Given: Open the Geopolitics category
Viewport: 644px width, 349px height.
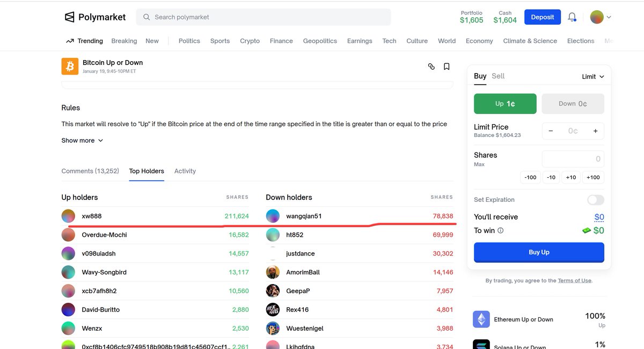Looking at the screenshot, I should [x=320, y=41].
